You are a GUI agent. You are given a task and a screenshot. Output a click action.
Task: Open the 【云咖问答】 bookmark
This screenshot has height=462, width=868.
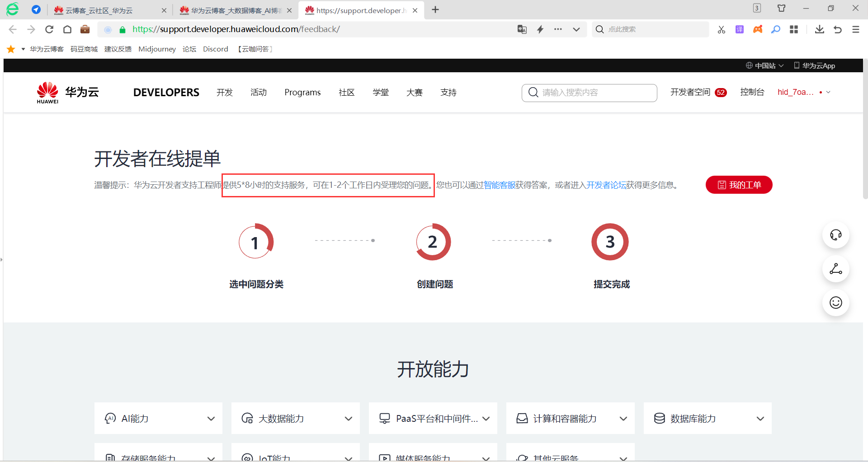(255, 49)
